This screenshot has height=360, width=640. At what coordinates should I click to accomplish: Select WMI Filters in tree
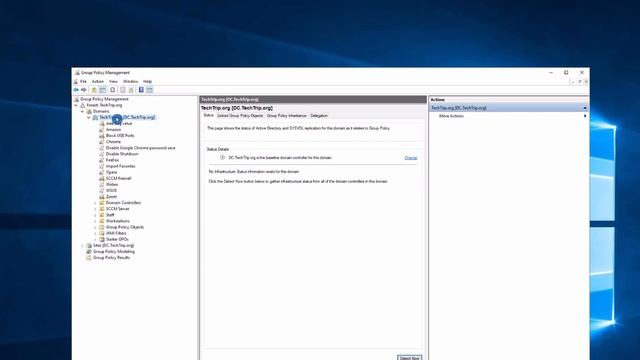pos(116,233)
